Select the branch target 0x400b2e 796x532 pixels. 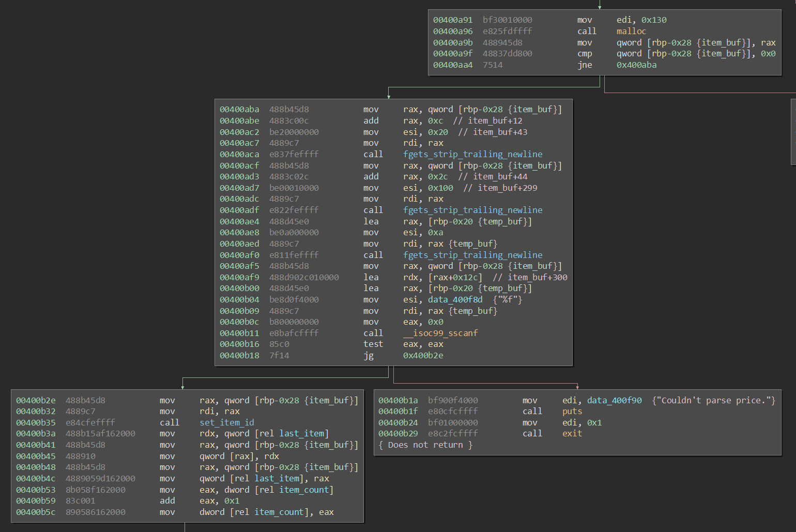point(423,355)
